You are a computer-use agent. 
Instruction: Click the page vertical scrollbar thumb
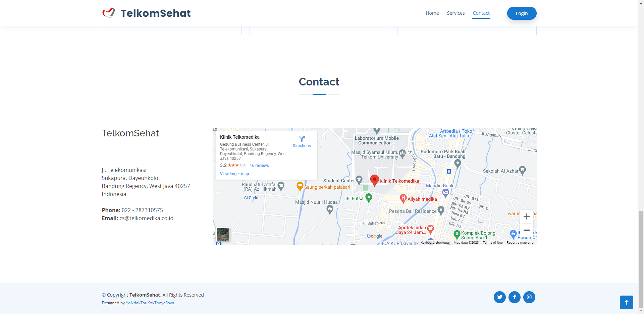click(641, 259)
